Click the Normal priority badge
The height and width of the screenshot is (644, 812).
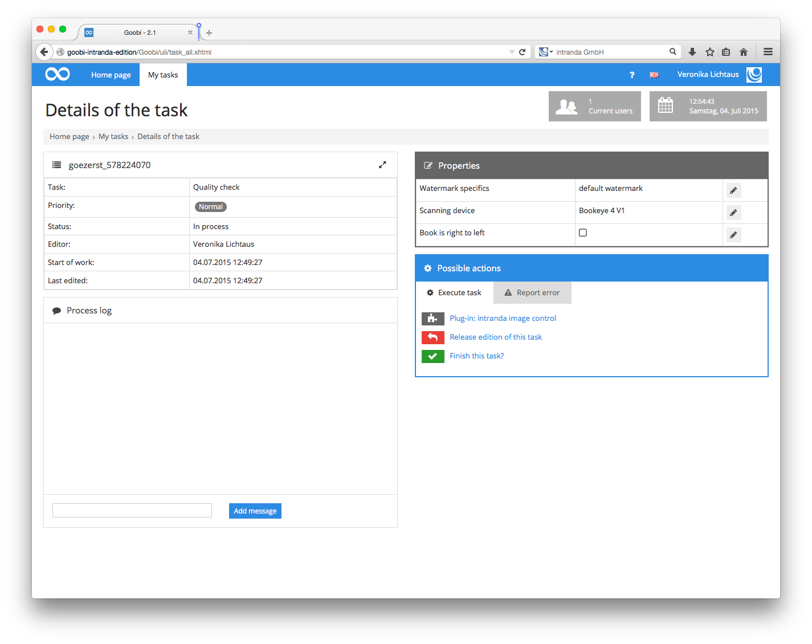coord(211,207)
